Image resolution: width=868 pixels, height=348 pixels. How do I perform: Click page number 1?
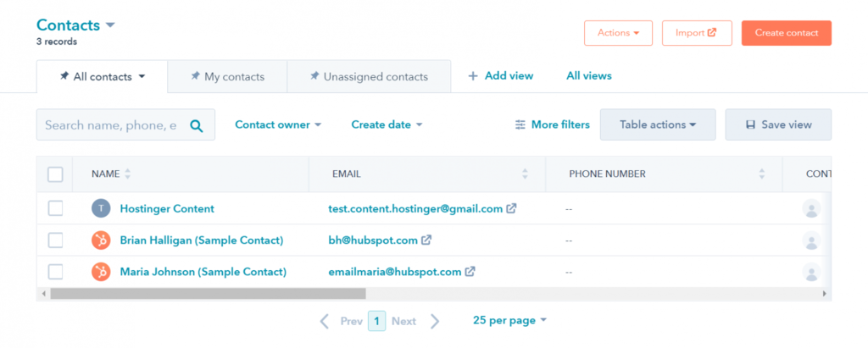(376, 321)
